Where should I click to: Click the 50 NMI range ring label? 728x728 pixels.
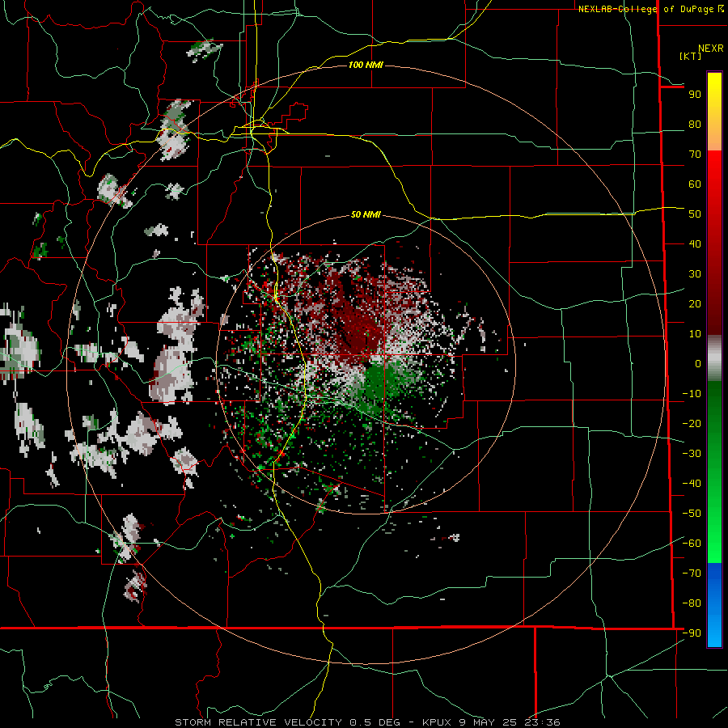pyautogui.click(x=366, y=214)
